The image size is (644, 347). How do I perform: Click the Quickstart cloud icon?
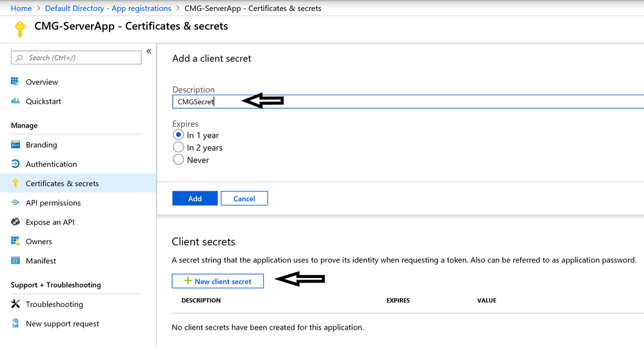point(15,101)
